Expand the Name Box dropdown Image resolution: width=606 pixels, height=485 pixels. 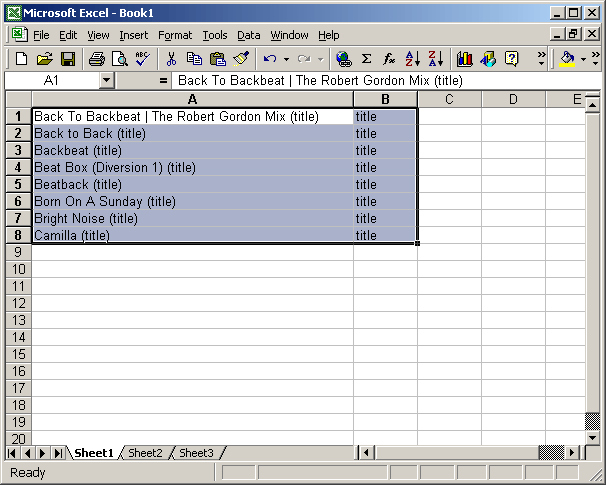point(106,81)
